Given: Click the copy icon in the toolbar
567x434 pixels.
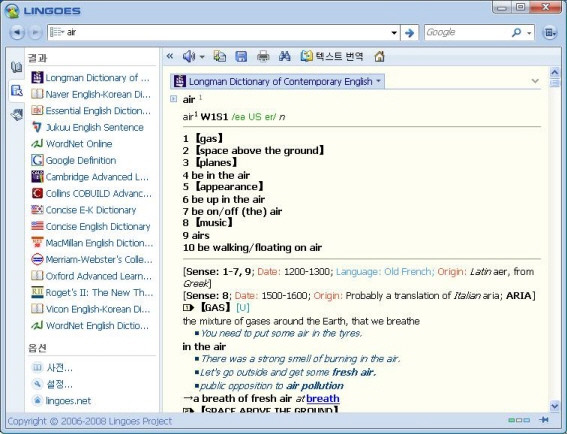Looking at the screenshot, I should point(220,56).
